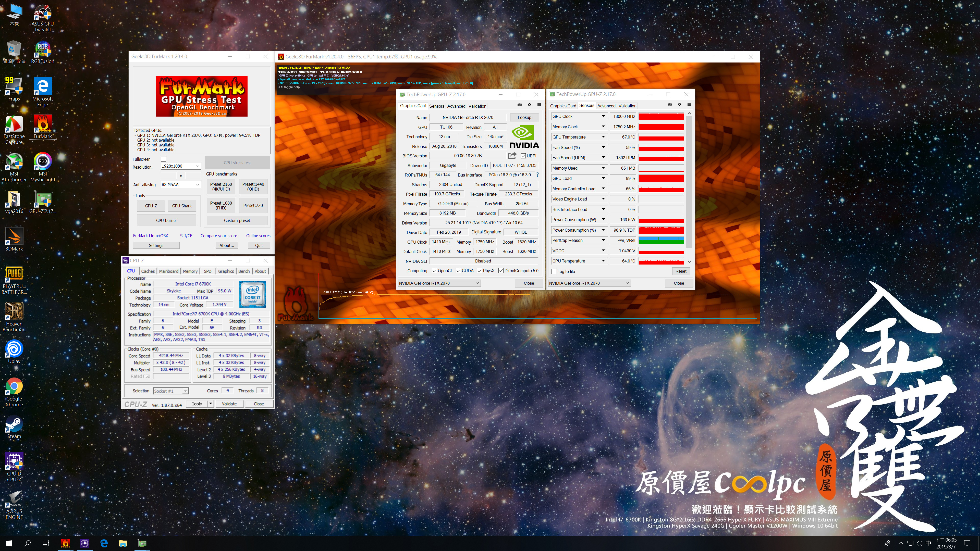Open File Explorer from taskbar

click(x=122, y=543)
